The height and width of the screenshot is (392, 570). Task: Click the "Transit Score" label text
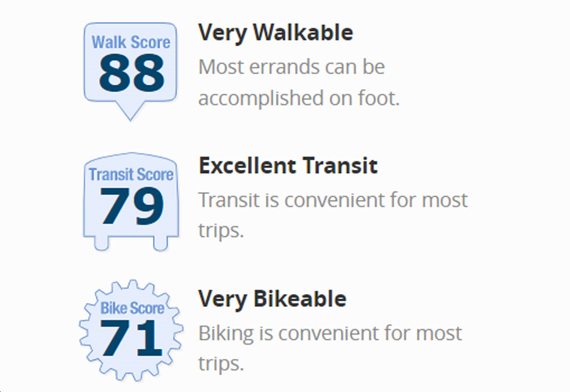coord(131,175)
